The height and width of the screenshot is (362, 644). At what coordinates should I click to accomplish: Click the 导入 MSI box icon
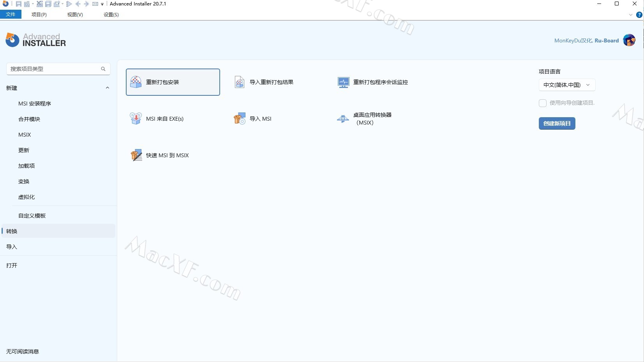(x=240, y=118)
